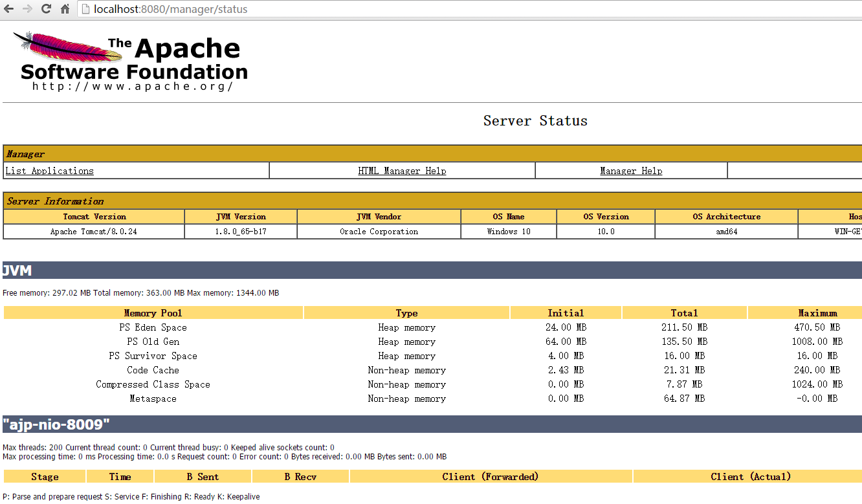Click the Server Status heading
The width and height of the screenshot is (862, 504).
point(535,121)
